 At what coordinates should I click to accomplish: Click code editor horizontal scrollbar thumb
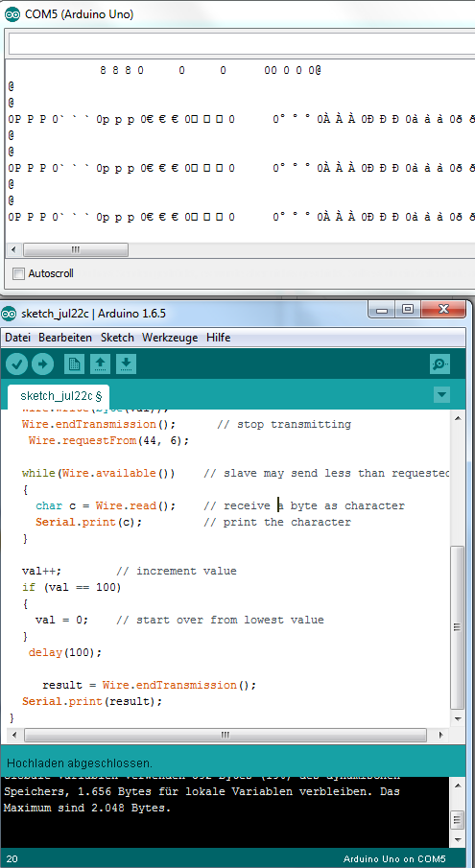pyautogui.click(x=226, y=735)
